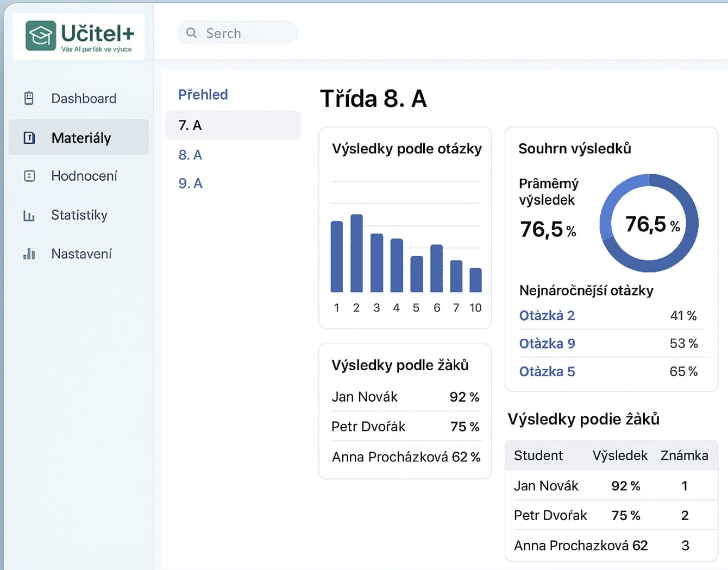Click the bar for question 2
The width and height of the screenshot is (728, 570).
(x=356, y=254)
